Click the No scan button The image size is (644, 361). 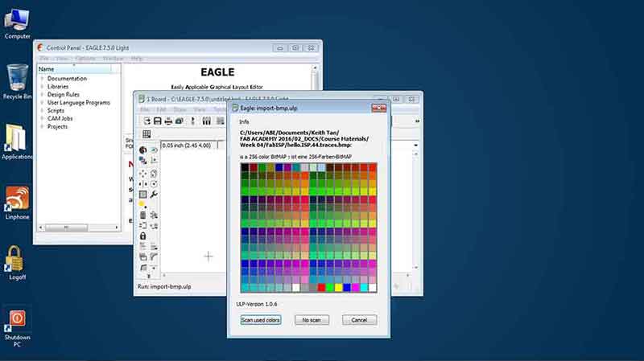[x=312, y=320]
